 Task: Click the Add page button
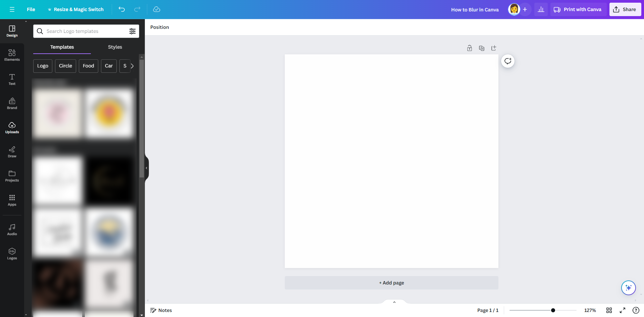click(391, 283)
